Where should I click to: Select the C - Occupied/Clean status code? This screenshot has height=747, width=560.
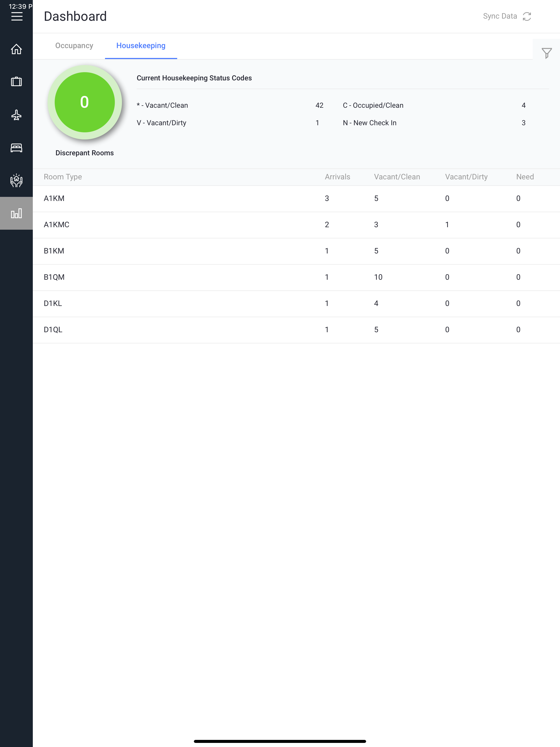[x=373, y=105]
